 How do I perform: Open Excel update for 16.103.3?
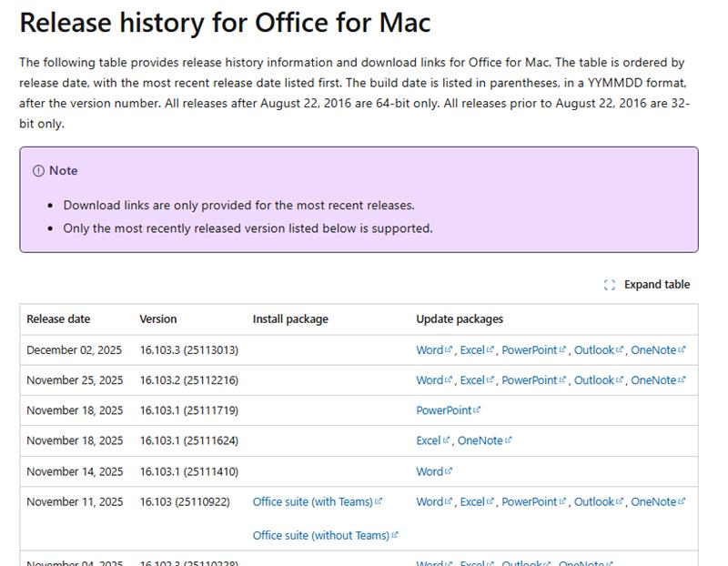(477, 349)
